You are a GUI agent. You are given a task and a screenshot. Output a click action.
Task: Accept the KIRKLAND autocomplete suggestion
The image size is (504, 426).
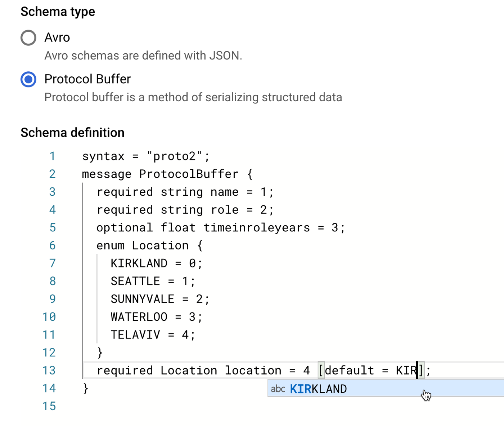tap(318, 389)
